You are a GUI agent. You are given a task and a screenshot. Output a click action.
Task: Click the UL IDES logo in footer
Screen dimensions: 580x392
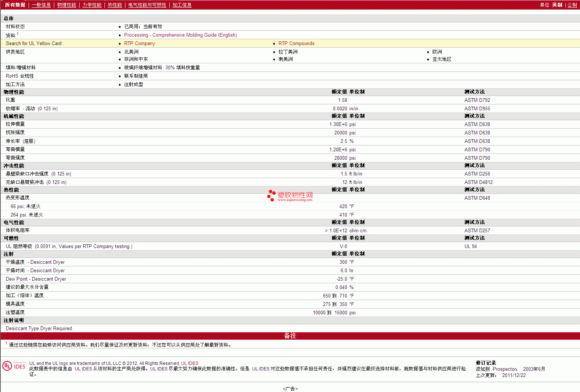[14, 366]
